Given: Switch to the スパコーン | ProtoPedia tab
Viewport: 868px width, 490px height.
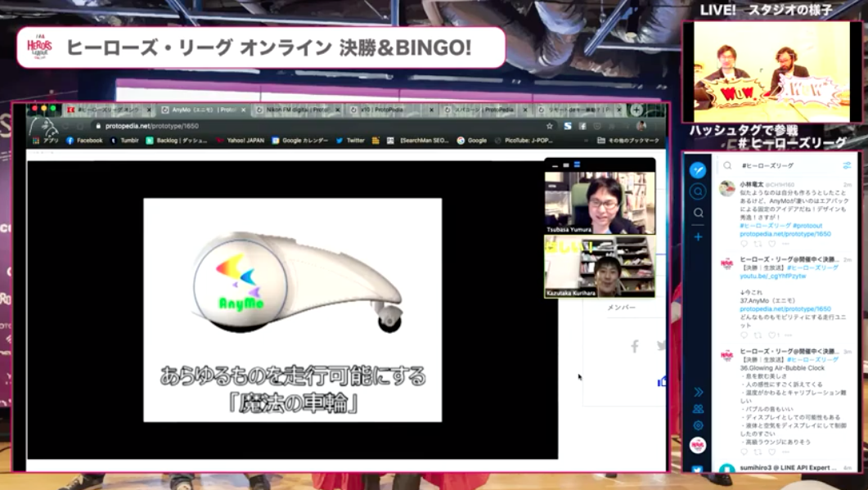Looking at the screenshot, I should (x=486, y=110).
